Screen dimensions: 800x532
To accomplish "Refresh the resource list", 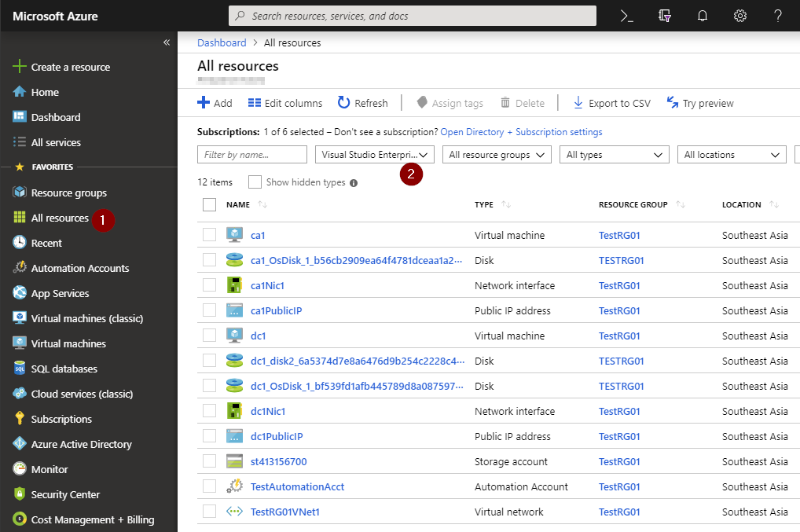I will tap(363, 103).
